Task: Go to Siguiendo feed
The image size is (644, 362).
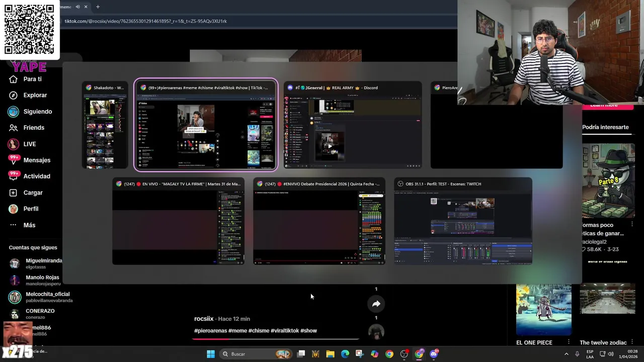Action: (x=30, y=112)
